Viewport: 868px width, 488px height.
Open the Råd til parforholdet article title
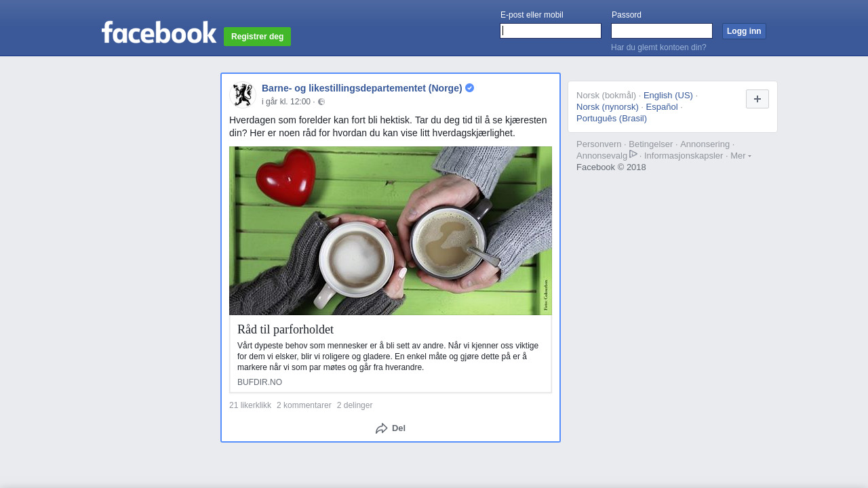[285, 329]
